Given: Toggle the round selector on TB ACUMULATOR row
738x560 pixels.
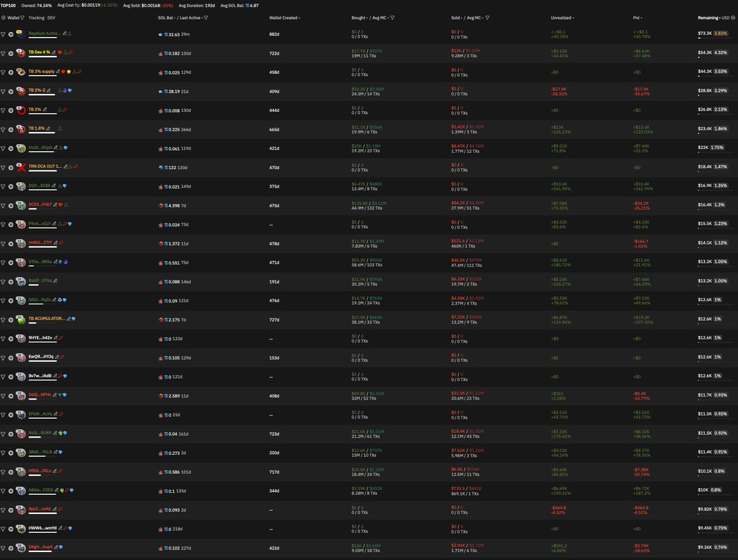Looking at the screenshot, I should point(10,320).
